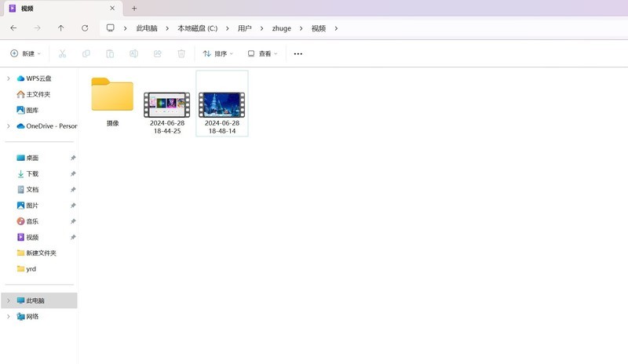Screen dimensions: 628x364
Task: Open the yrd folder in sidebar
Action: coord(27,269)
